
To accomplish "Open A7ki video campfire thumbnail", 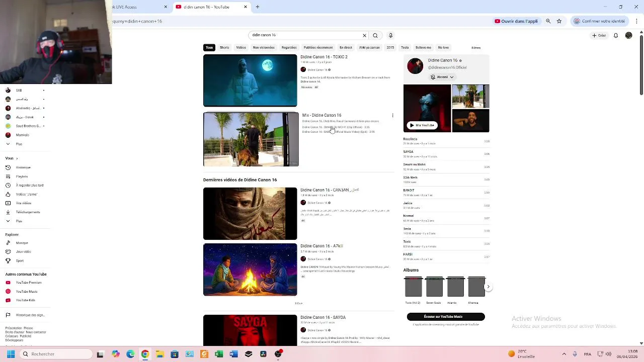I will [250, 269].
